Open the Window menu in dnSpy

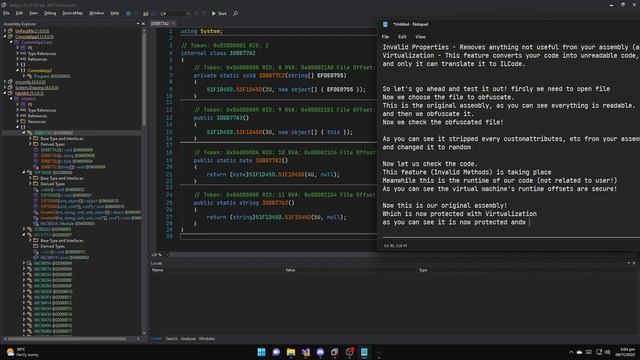coord(96,13)
